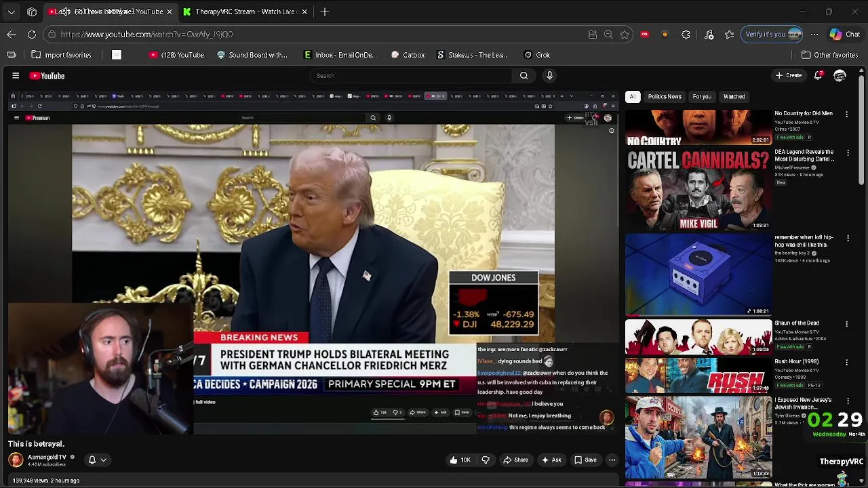This screenshot has width=868, height=488.
Task: Open Cartel Cannibals video thumbnail
Action: [x=698, y=190]
